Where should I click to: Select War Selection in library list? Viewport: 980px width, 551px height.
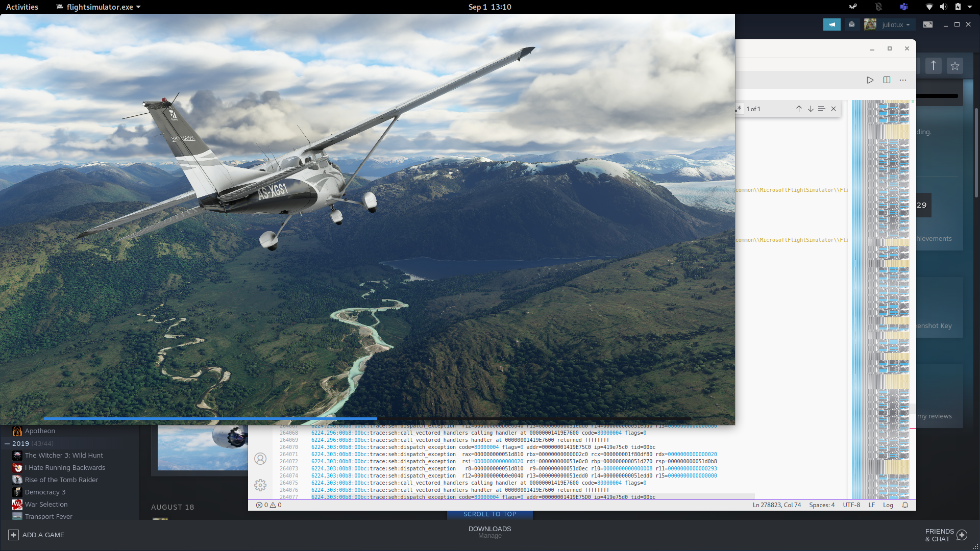coord(46,505)
